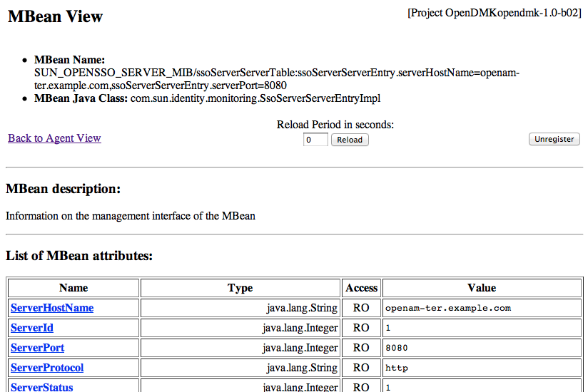Click the MBean Name label
The height and width of the screenshot is (392, 588).
point(69,60)
